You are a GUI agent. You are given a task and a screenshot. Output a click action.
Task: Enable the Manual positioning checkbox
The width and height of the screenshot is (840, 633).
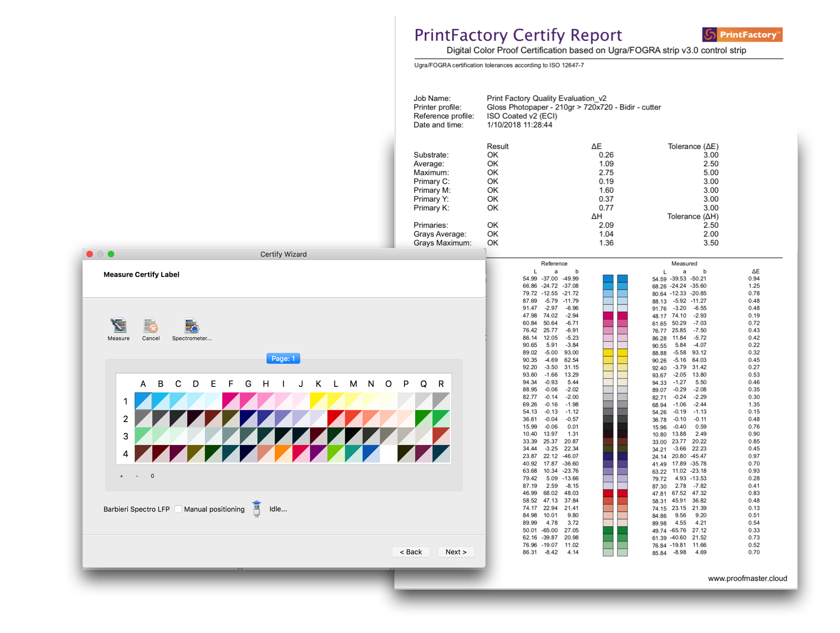178,509
